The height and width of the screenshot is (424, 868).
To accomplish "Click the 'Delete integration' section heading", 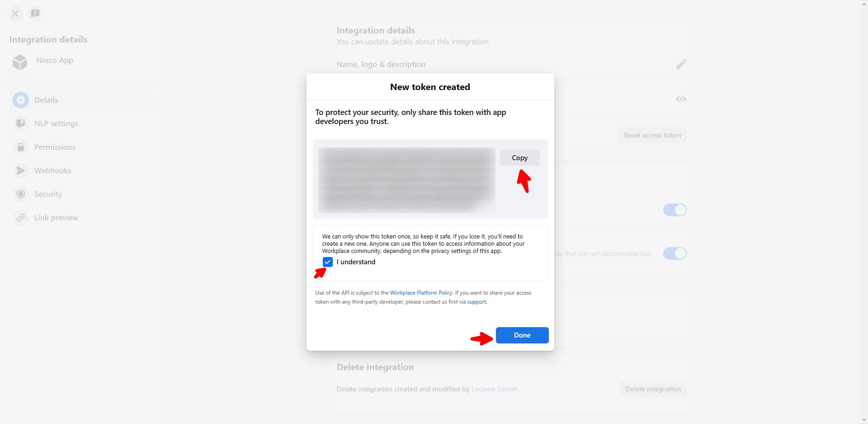I will (x=375, y=367).
